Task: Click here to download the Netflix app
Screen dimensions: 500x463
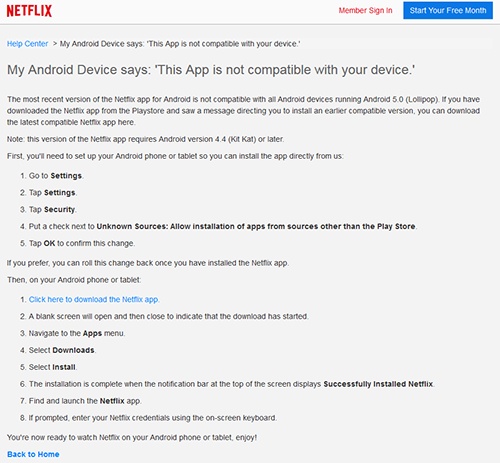Action: (94, 299)
